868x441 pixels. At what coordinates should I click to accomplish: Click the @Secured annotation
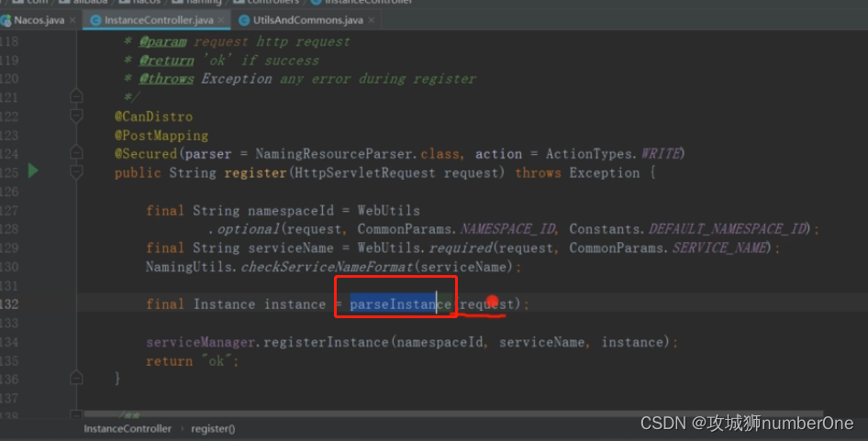pos(146,154)
